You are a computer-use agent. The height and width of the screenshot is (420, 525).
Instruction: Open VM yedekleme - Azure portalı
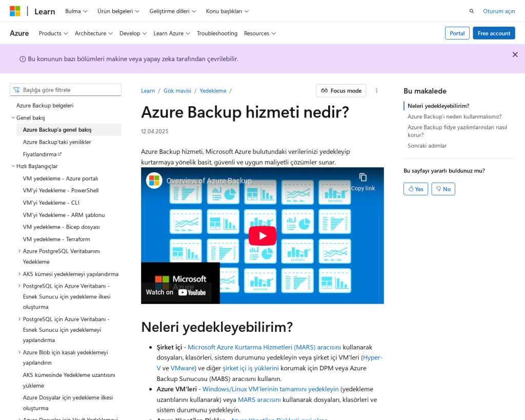[60, 178]
